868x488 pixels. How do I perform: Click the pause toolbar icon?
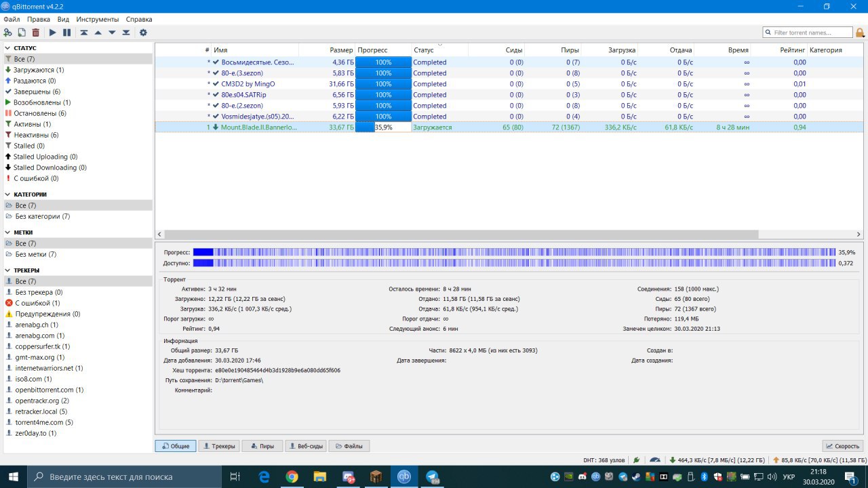66,33
